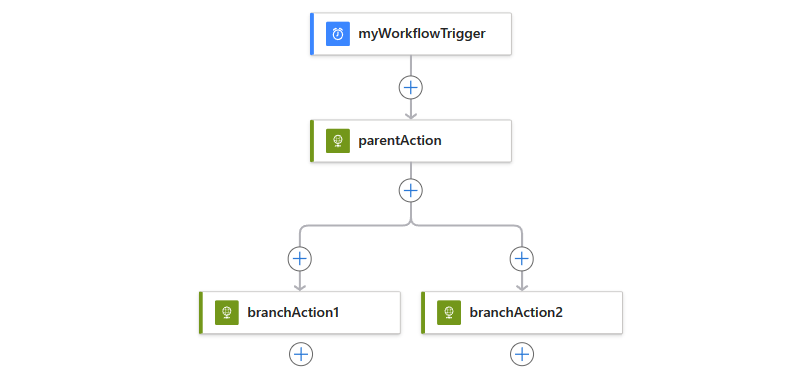Select the myWorkflowTrigger title text
The image size is (800, 380).
(x=422, y=34)
